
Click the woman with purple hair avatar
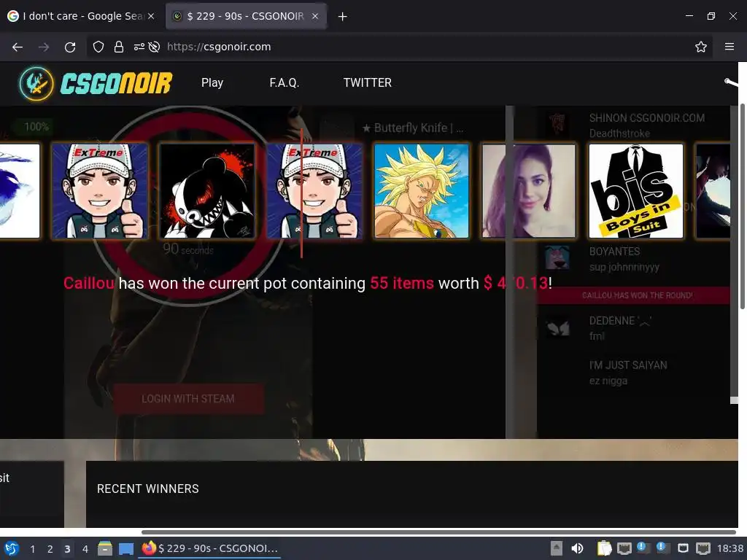[x=529, y=191]
